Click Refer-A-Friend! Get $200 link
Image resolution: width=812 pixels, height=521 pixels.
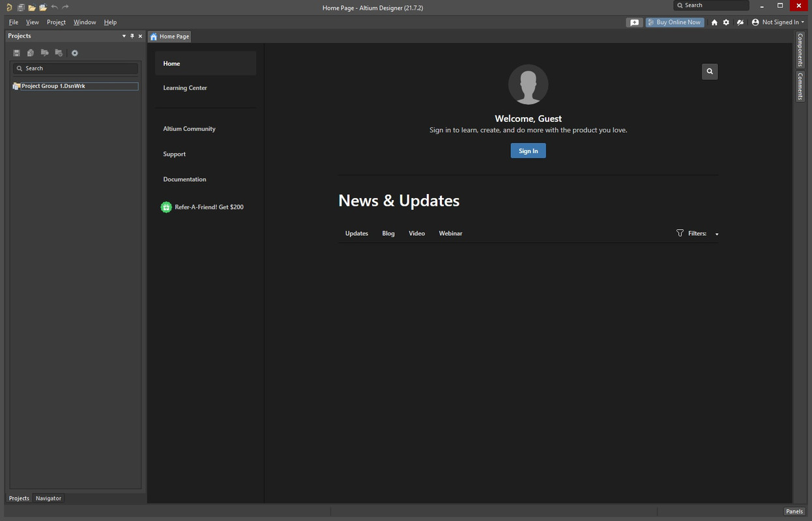click(x=209, y=207)
